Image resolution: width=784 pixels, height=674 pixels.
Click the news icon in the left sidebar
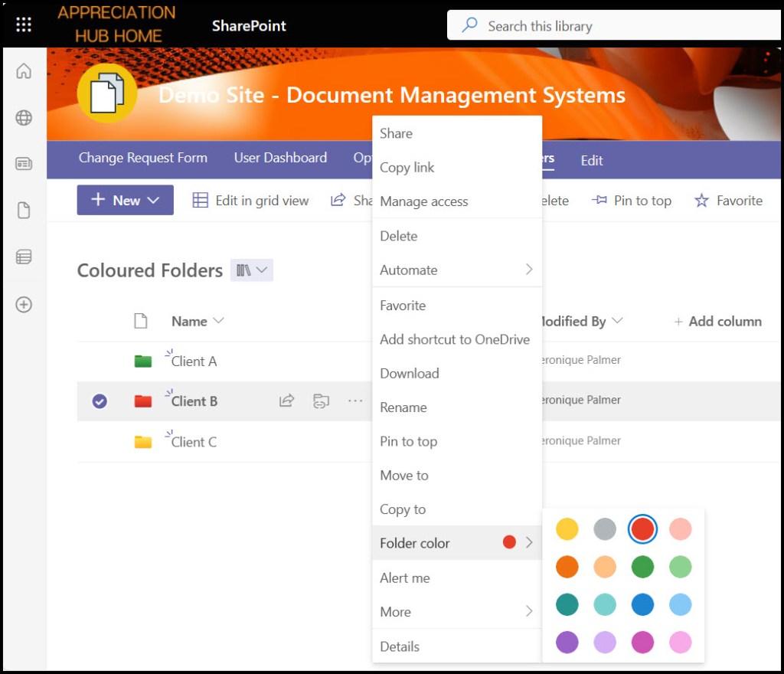coord(24,163)
